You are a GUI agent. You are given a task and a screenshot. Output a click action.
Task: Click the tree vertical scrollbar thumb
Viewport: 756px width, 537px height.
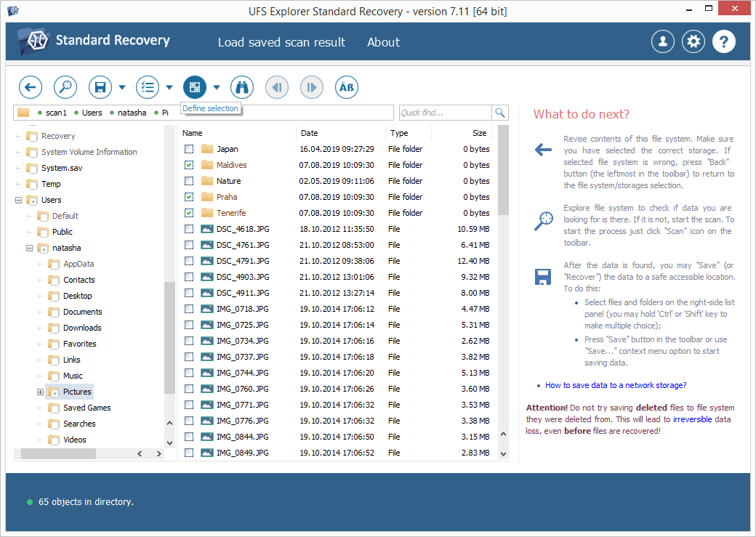(x=169, y=338)
